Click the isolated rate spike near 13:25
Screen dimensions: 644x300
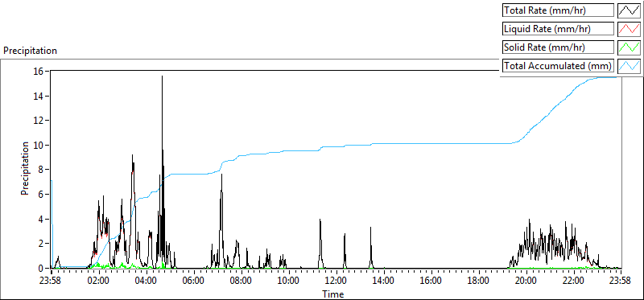pos(370,228)
